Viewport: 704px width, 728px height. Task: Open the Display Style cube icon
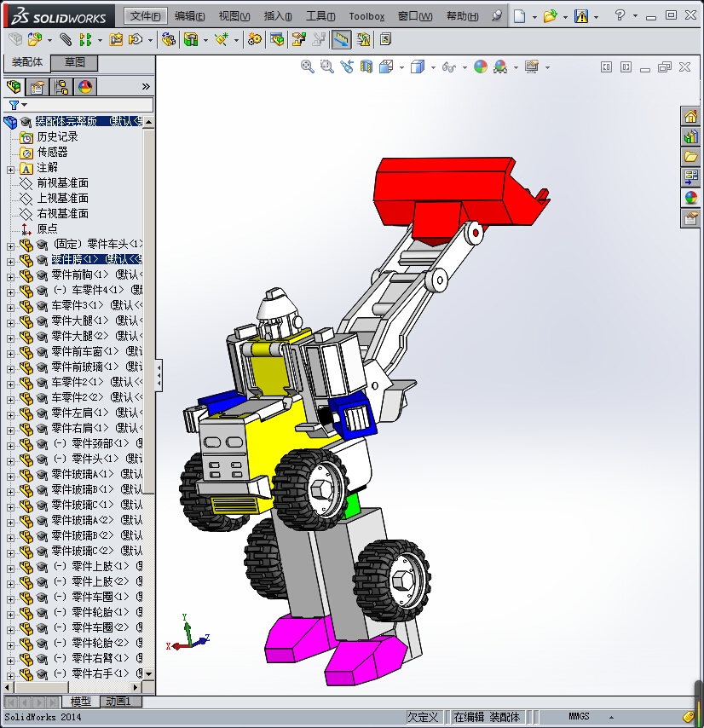click(418, 66)
